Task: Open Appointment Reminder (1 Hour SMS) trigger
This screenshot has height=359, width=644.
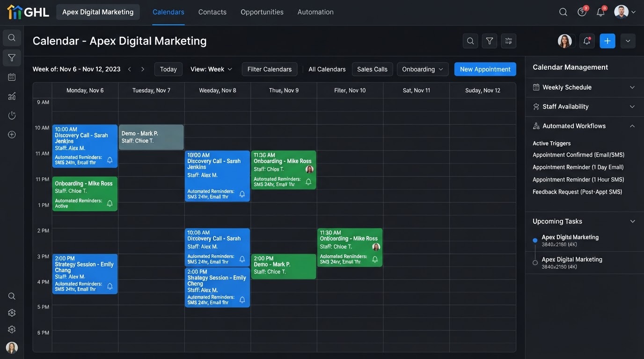Action: tap(578, 179)
